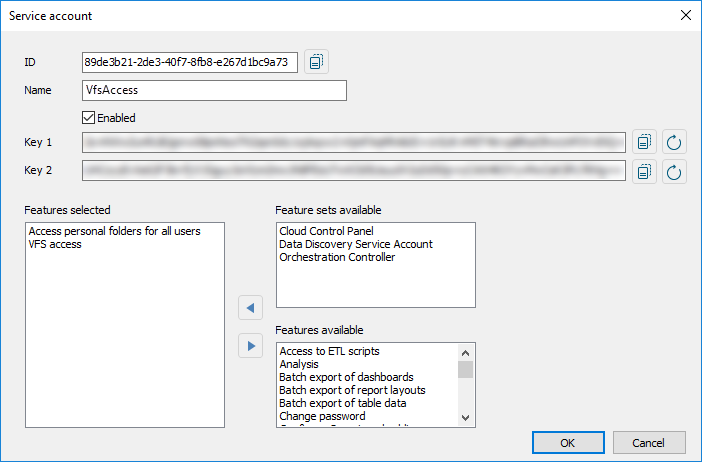Image resolution: width=702 pixels, height=462 pixels.
Task: Select Orchestration Controller feature set
Action: (337, 257)
